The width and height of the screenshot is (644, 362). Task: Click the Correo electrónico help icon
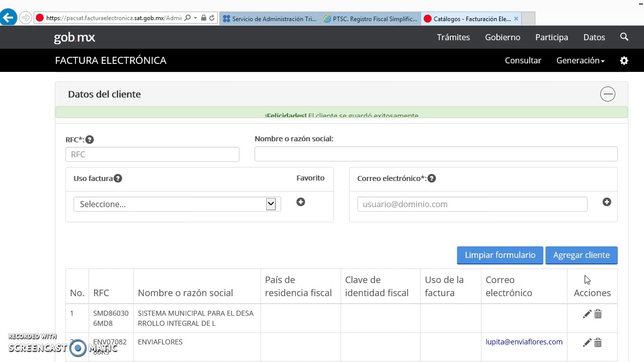(x=432, y=178)
